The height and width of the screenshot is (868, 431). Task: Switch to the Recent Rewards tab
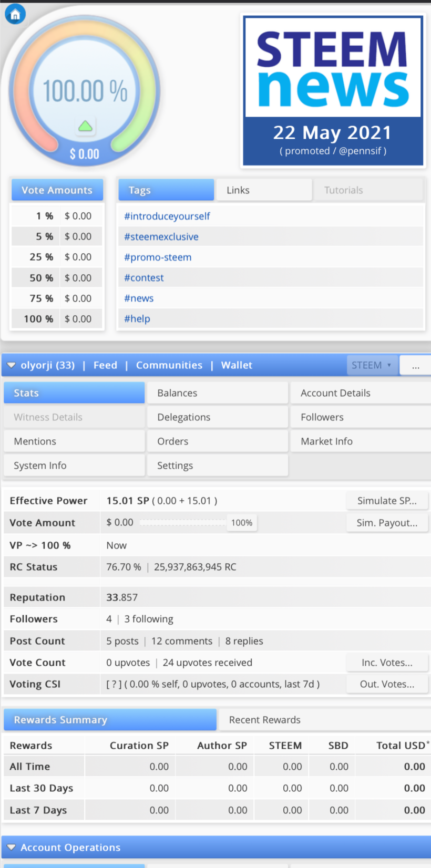[324, 720]
